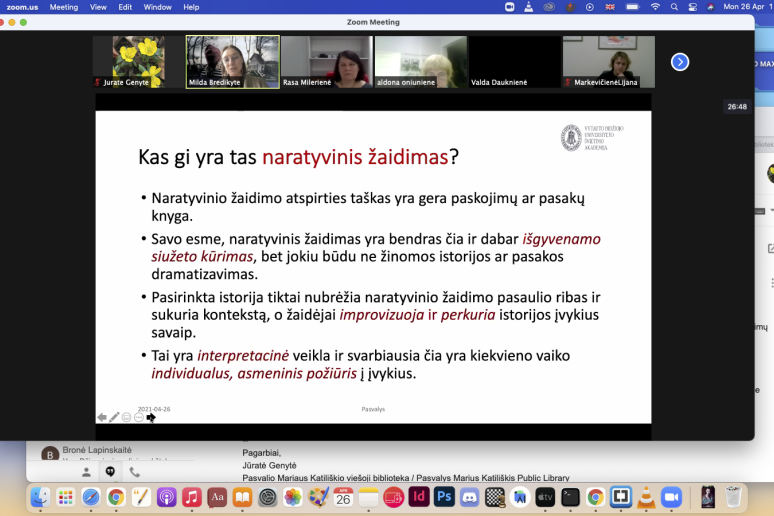Open the Window menu
Screen dimensions: 774x516
click(x=157, y=7)
